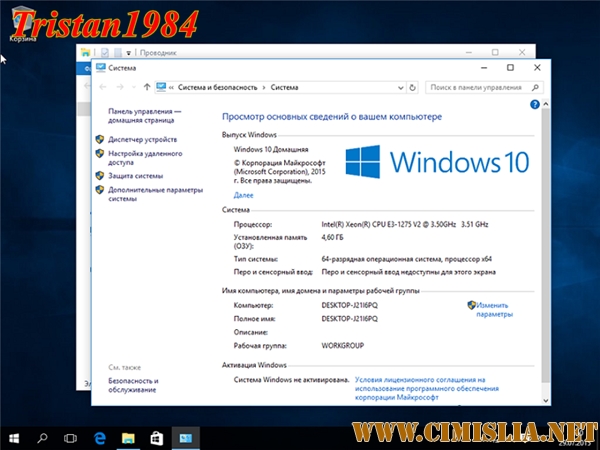Click the help question mark icon
The image size is (600, 450).
click(535, 104)
